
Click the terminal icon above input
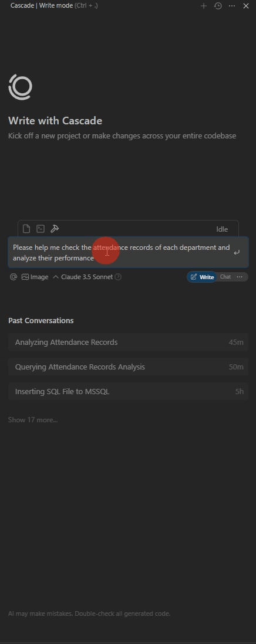[41, 229]
